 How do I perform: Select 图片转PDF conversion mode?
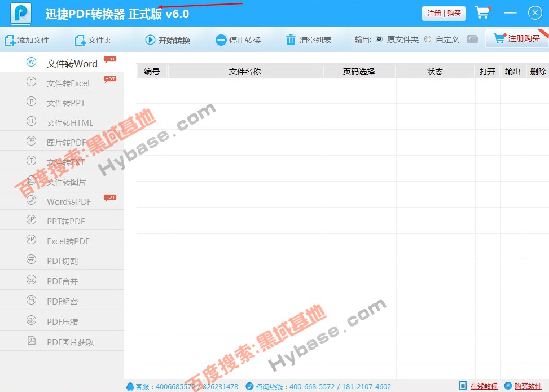pyautogui.click(x=62, y=141)
